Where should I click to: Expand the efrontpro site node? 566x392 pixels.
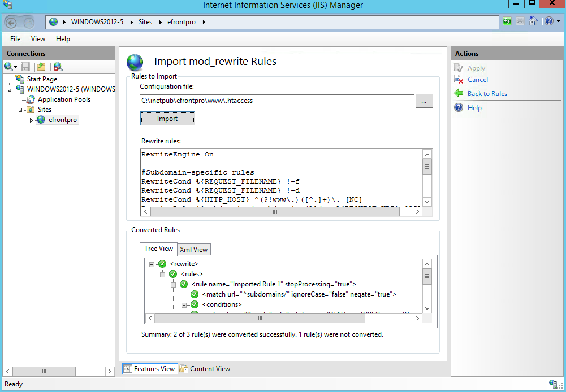(x=31, y=120)
